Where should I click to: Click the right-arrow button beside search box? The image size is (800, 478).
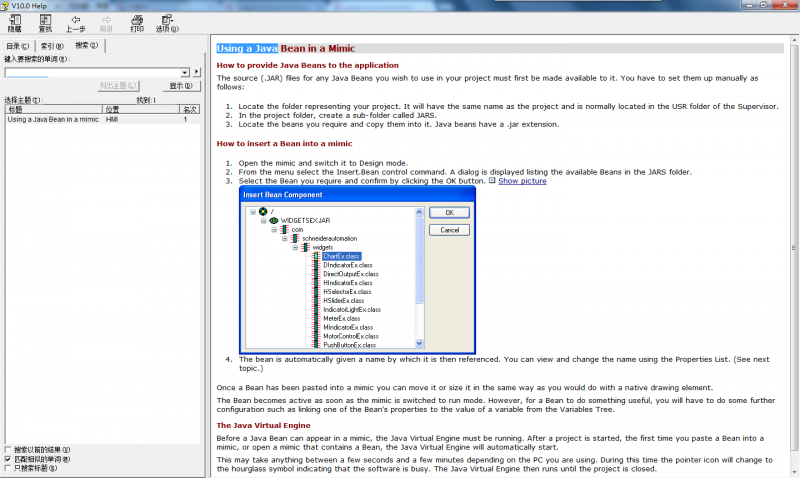click(x=197, y=72)
